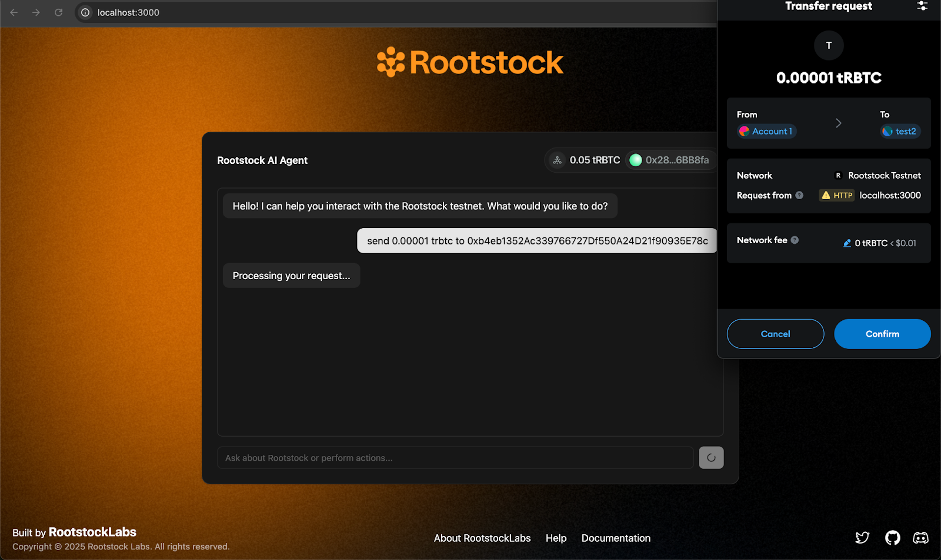
Task: Open the connected wallet address 0x28...6BB8fa
Action: coord(670,160)
